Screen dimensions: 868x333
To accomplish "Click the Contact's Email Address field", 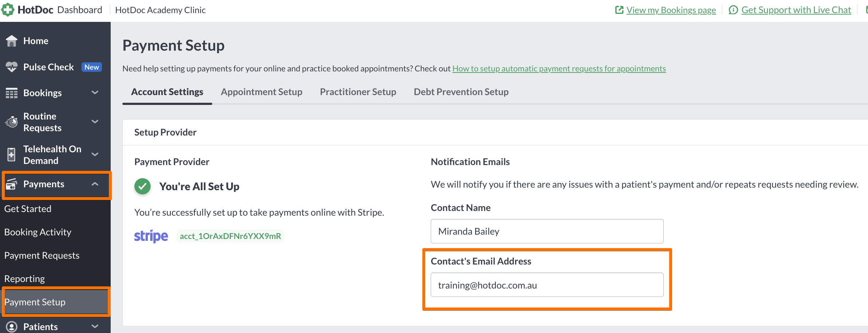I will click(547, 285).
